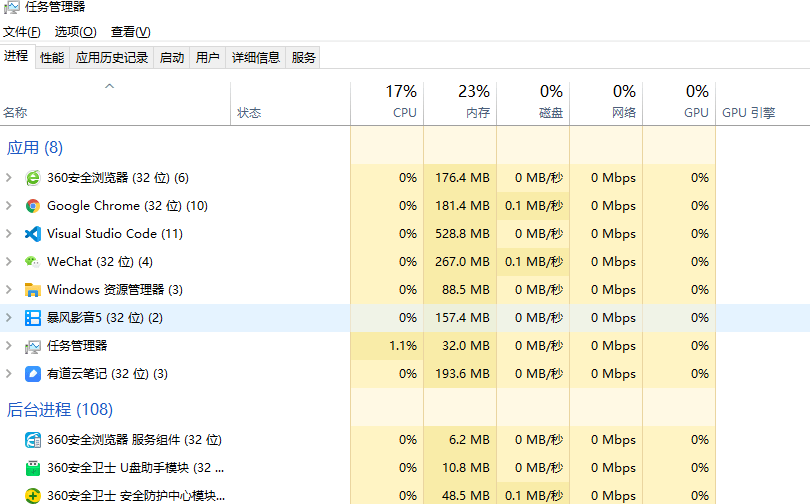Expand the WeChat process group
Viewport: 810px width, 504px height.
pos(9,261)
